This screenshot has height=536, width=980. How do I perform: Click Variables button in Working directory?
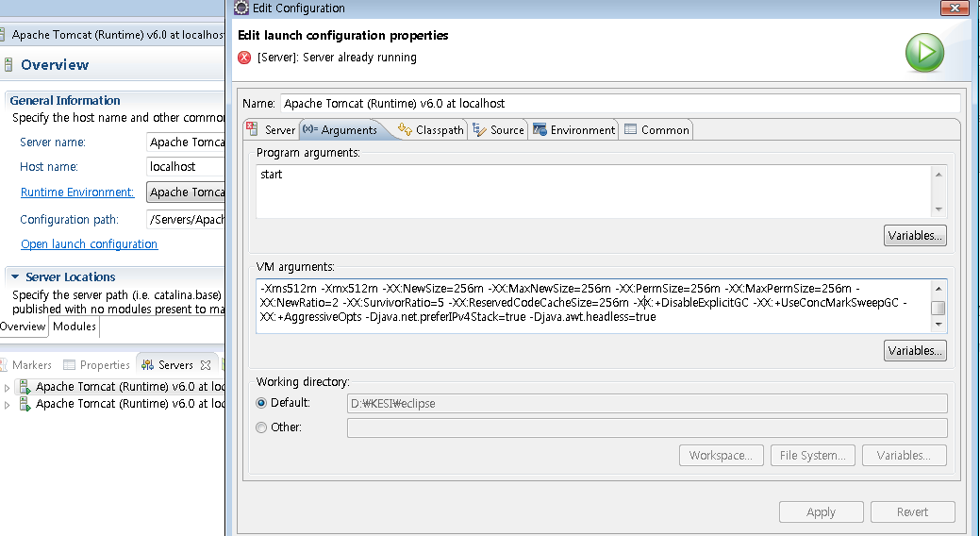[x=904, y=456]
